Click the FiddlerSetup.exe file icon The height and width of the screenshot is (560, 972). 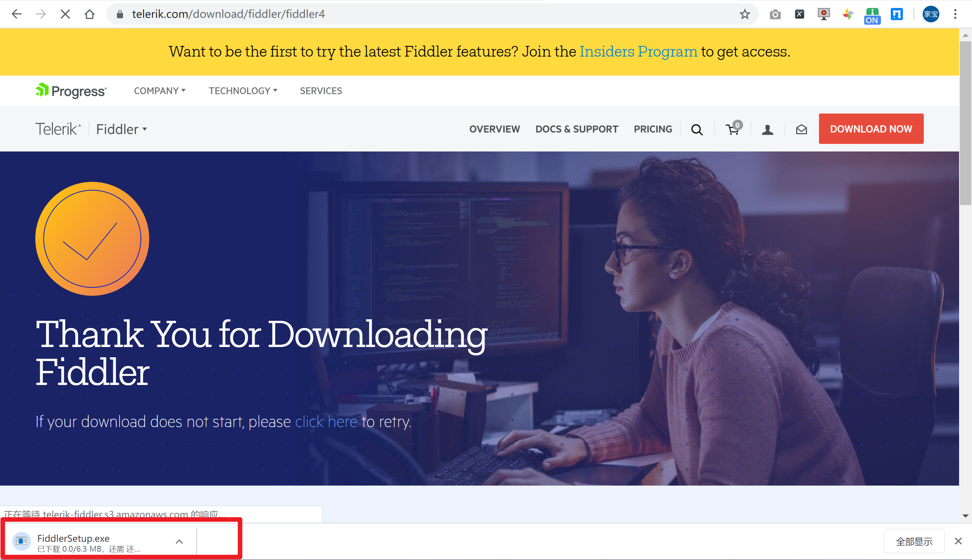tap(22, 541)
